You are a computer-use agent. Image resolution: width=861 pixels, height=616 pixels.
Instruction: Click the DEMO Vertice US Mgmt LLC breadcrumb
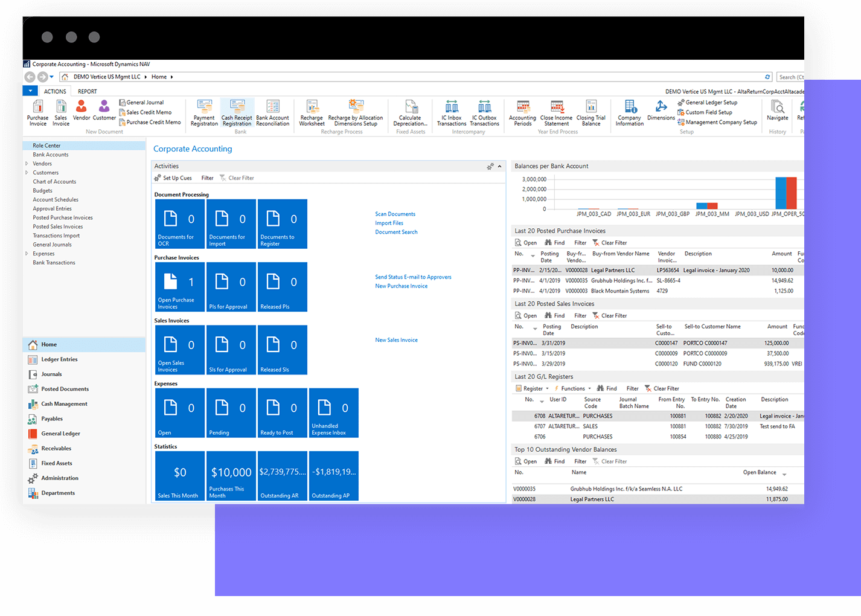click(107, 77)
